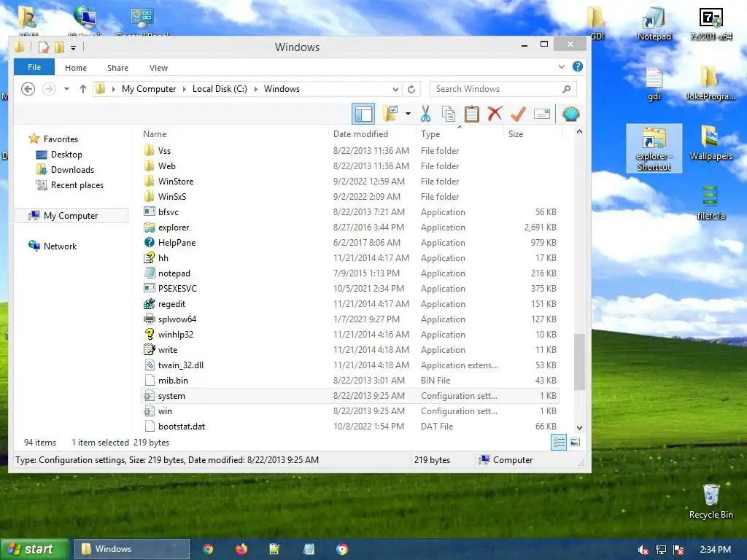Click the Forward navigation arrow
This screenshot has height=560, width=747.
[49, 89]
